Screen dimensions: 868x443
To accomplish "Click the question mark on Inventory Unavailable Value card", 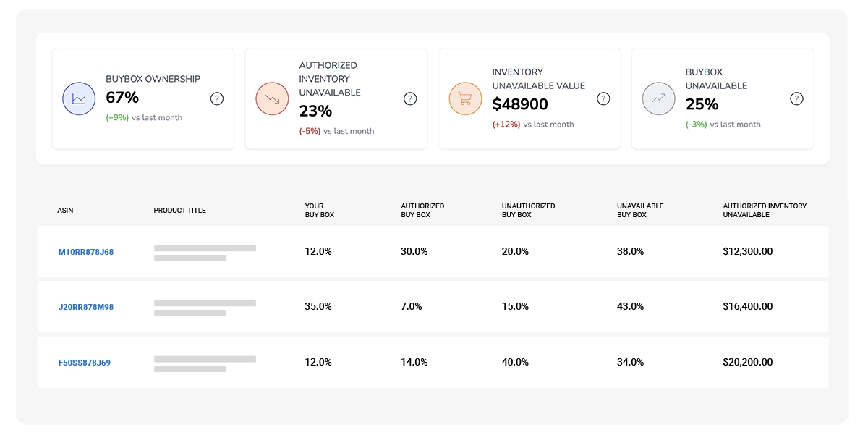I will pyautogui.click(x=603, y=98).
